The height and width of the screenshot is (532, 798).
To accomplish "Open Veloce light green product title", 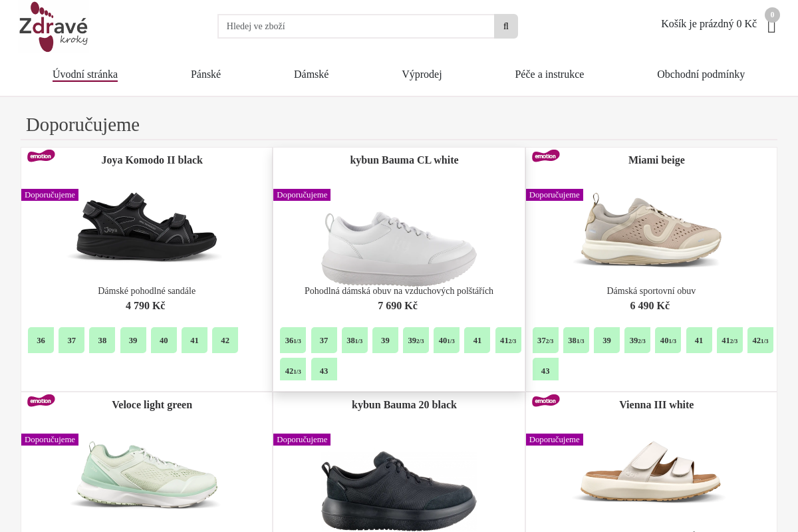I will 152,405.
